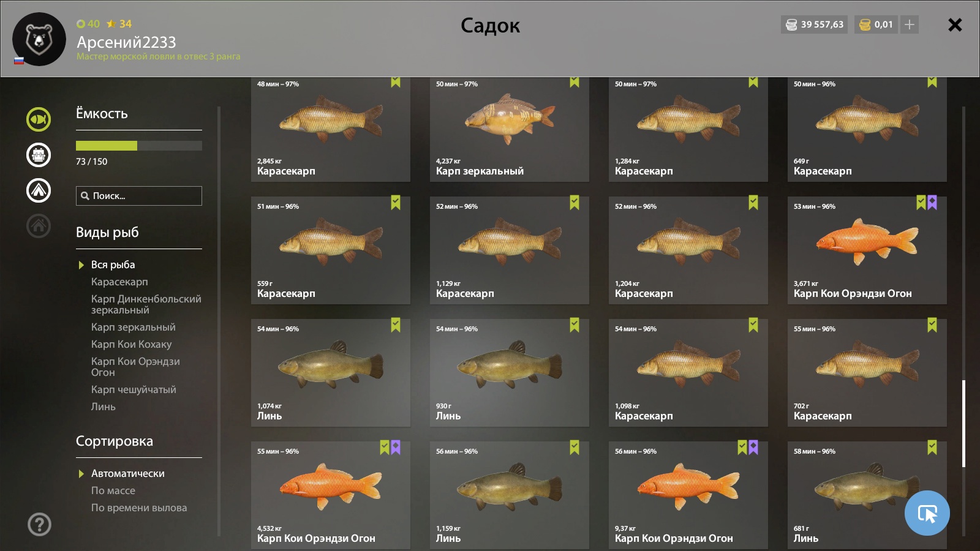Screen dimensions: 980x551
Task: Select 'Автоматически' sorting option
Action: coord(128,473)
